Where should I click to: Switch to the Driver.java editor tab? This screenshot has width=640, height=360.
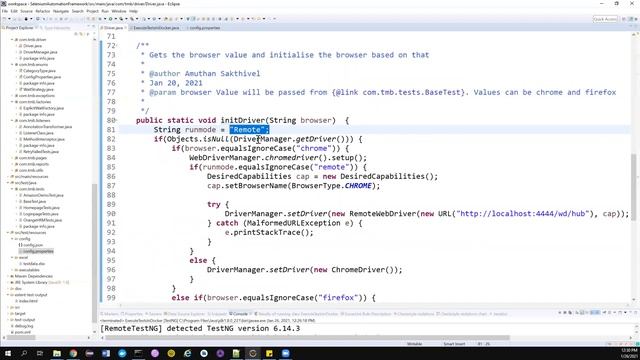[113, 28]
